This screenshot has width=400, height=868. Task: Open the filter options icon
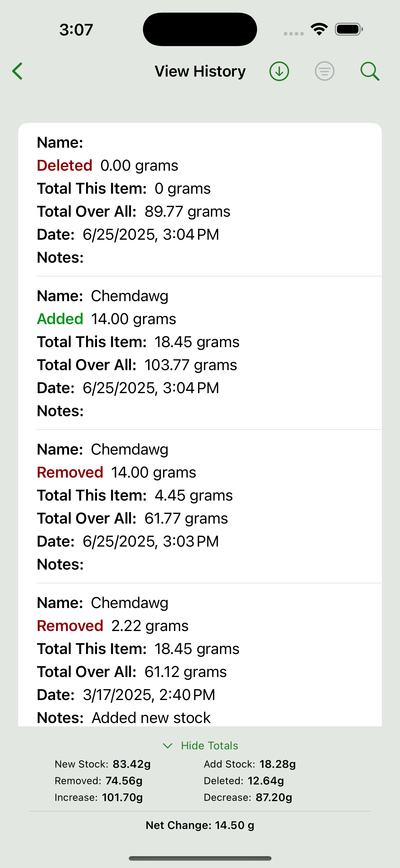[325, 71]
